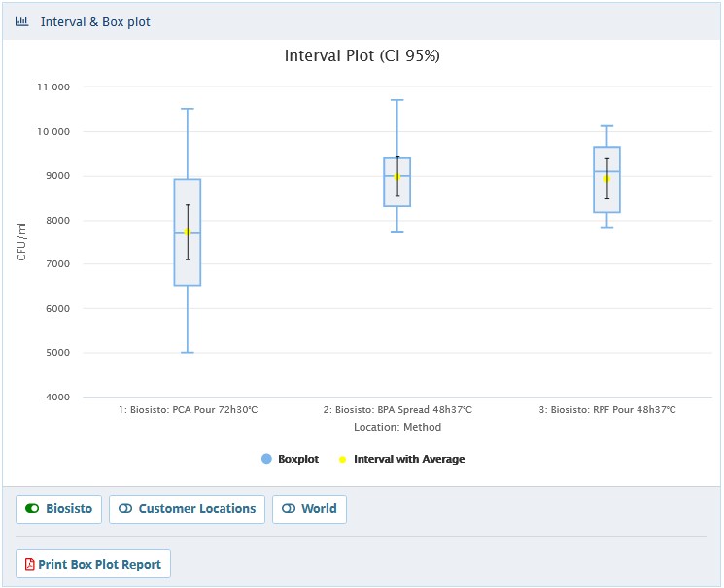Click the yellow average dot of RPF Pour boxplot
Viewport: 724px width, 588px height.
pyautogui.click(x=606, y=179)
